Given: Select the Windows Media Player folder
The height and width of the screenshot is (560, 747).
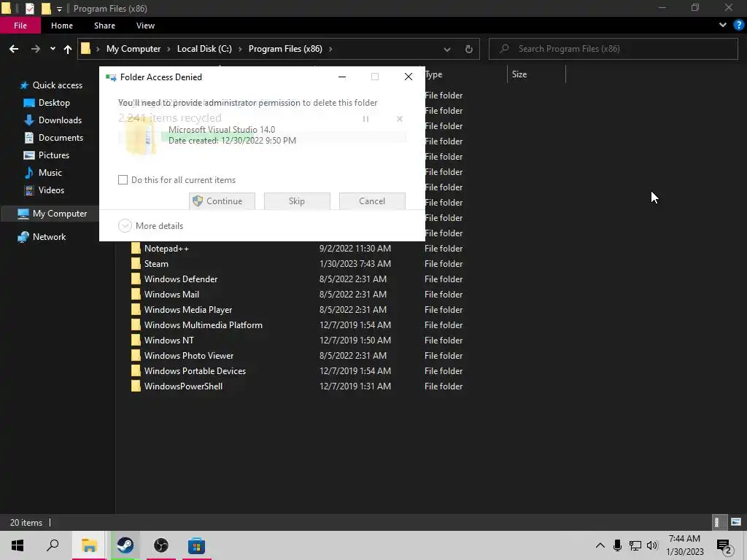Looking at the screenshot, I should tap(188, 309).
